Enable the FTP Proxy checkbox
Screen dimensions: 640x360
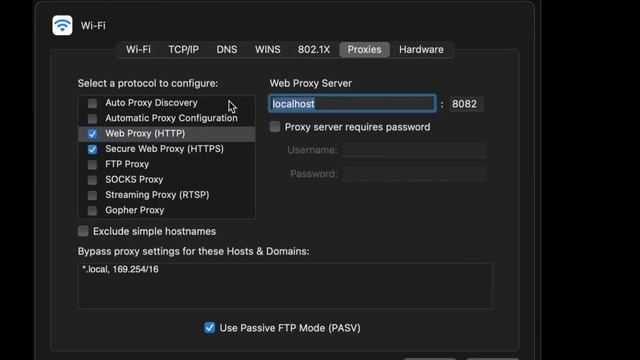[x=92, y=164]
